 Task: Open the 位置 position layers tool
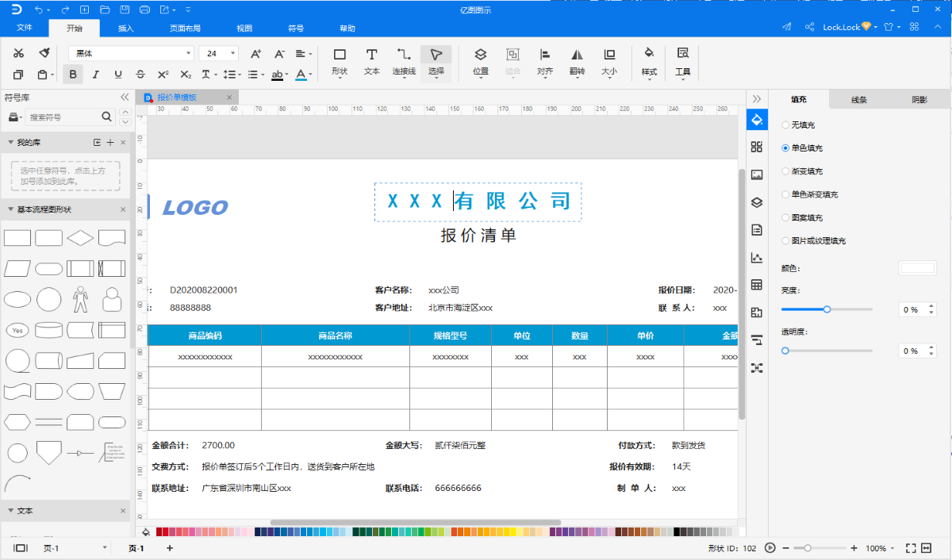coord(481,62)
